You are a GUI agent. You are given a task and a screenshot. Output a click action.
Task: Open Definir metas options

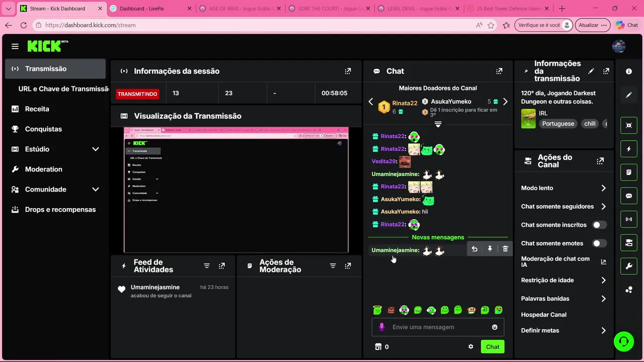563,331
